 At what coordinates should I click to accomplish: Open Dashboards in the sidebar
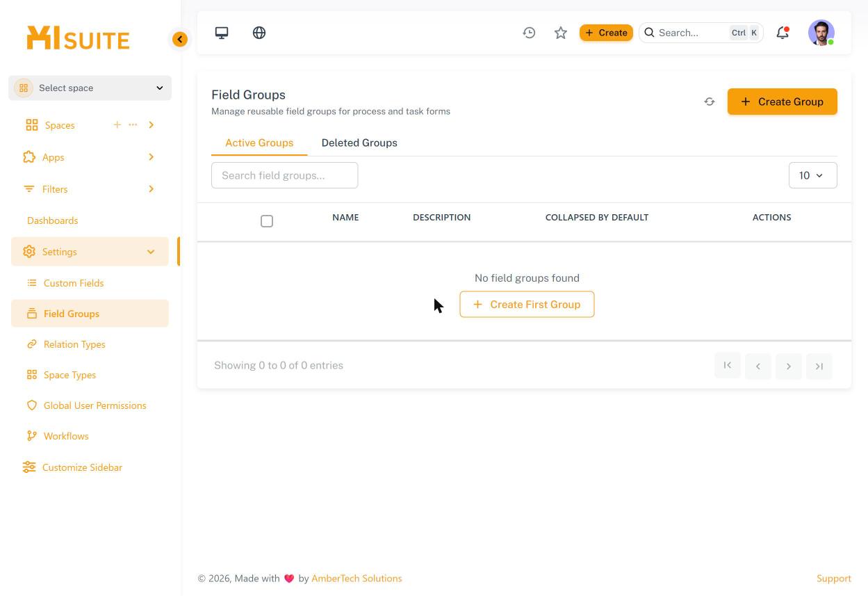point(53,220)
